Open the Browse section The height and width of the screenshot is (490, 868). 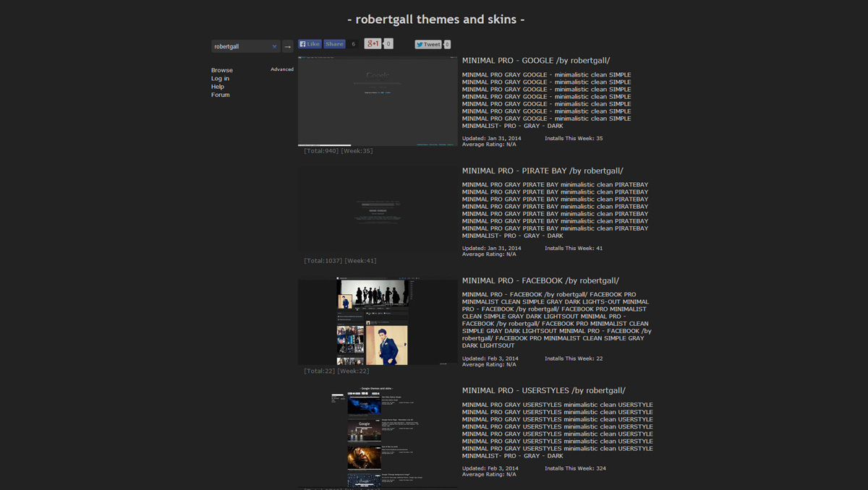pos(221,70)
